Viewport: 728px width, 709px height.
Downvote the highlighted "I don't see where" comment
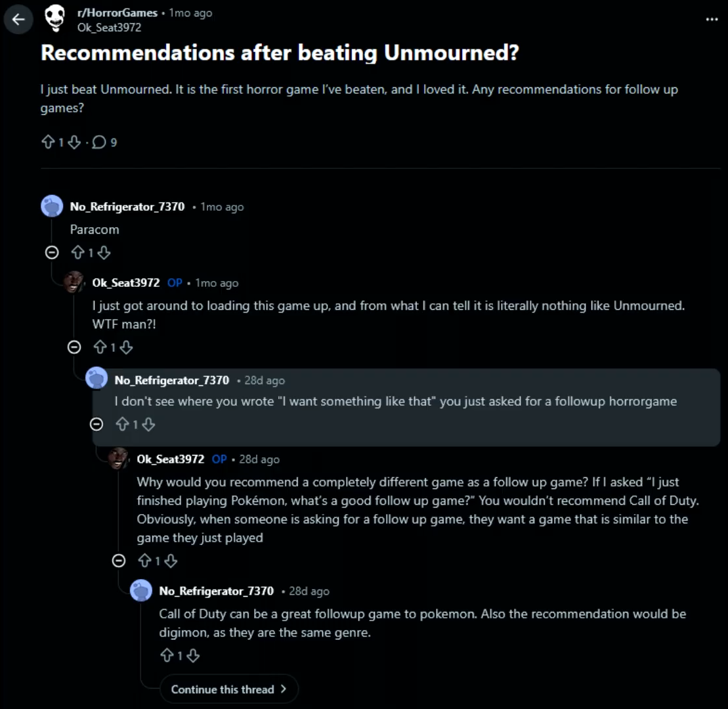pos(148,425)
